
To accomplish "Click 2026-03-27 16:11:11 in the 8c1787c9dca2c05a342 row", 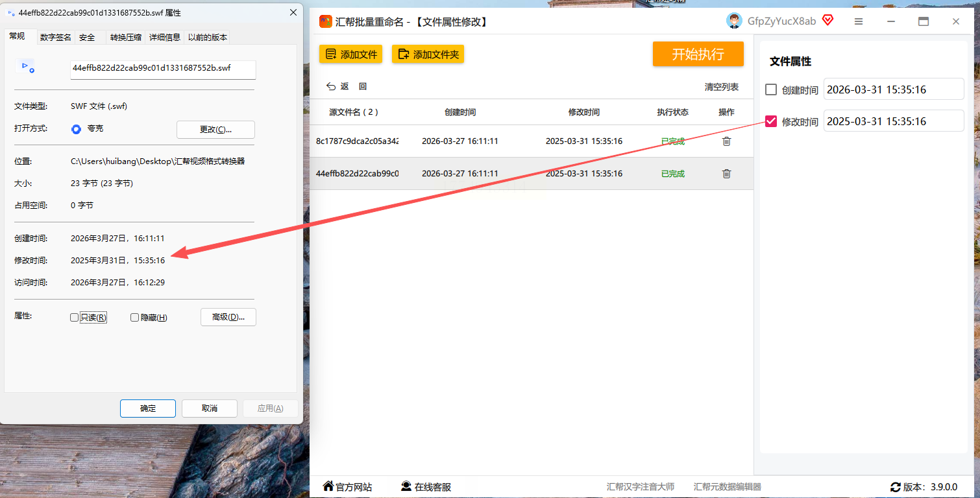I will click(460, 141).
